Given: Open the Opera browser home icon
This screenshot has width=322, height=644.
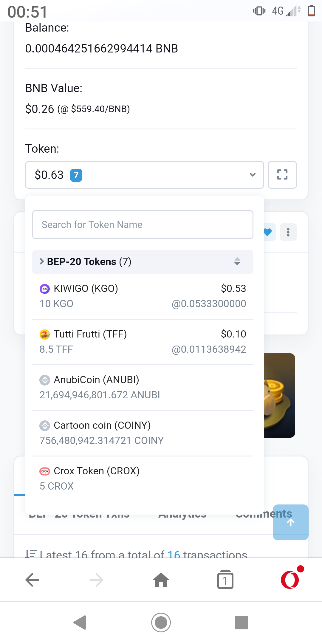Looking at the screenshot, I should [x=161, y=580].
